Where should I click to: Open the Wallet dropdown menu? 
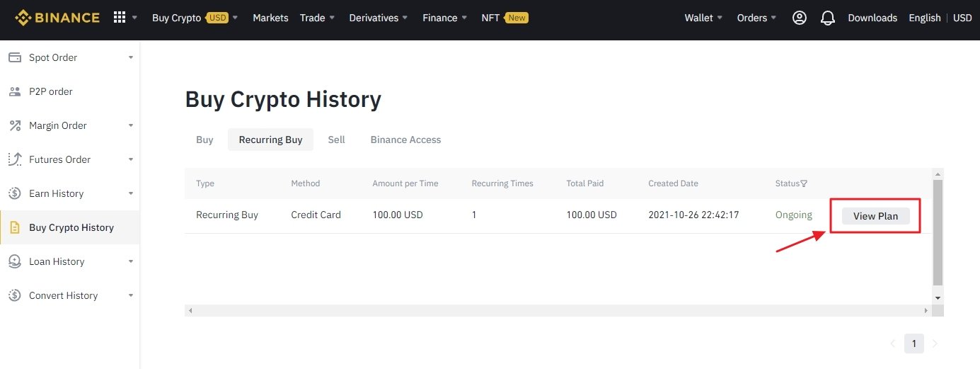click(703, 18)
